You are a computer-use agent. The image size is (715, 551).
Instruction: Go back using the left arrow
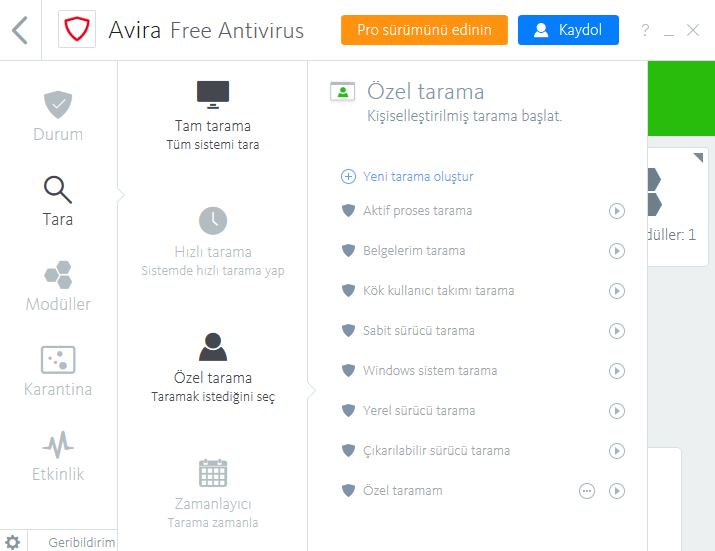click(20, 30)
